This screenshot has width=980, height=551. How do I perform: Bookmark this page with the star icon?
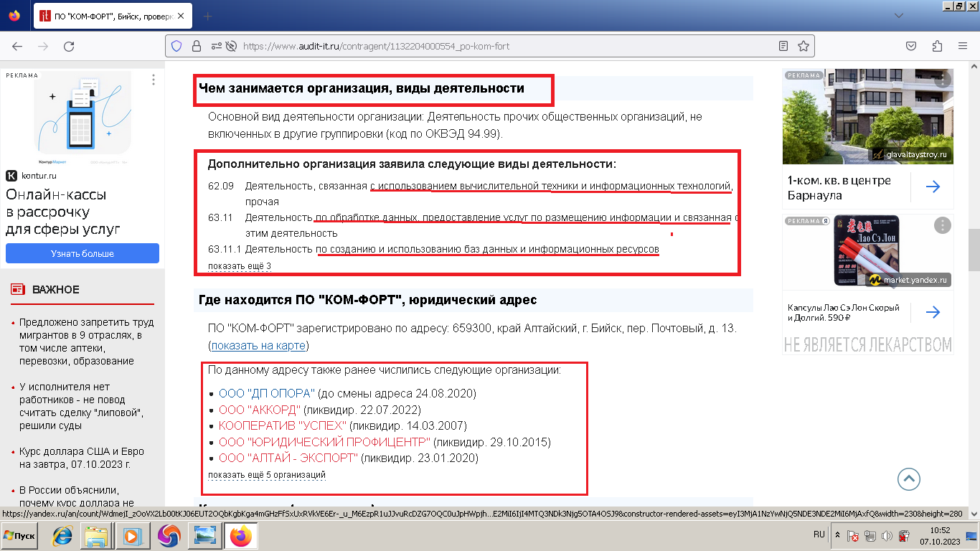(x=804, y=46)
